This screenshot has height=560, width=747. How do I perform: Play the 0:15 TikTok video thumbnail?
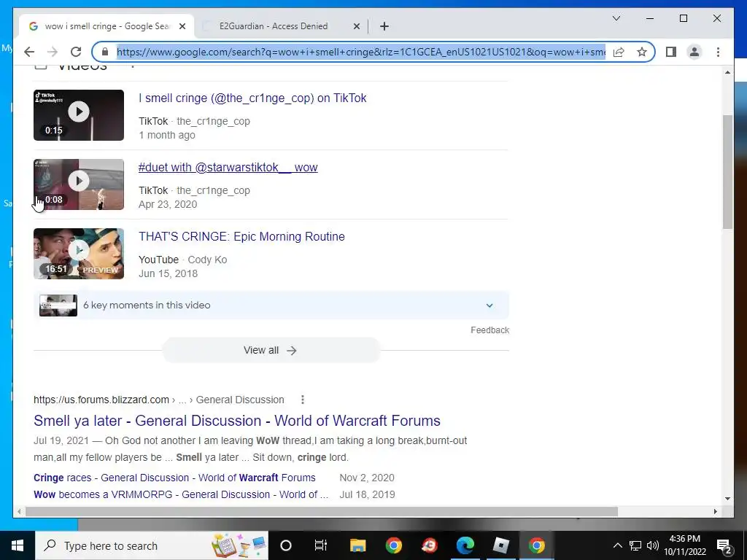click(x=79, y=114)
